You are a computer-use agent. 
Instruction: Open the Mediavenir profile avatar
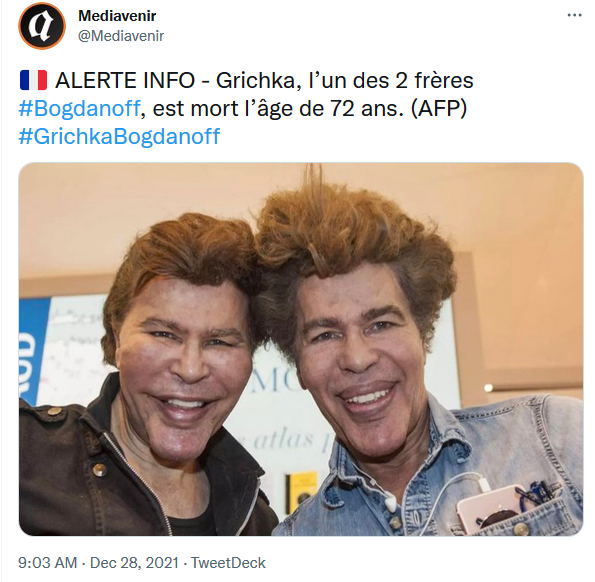(42, 25)
